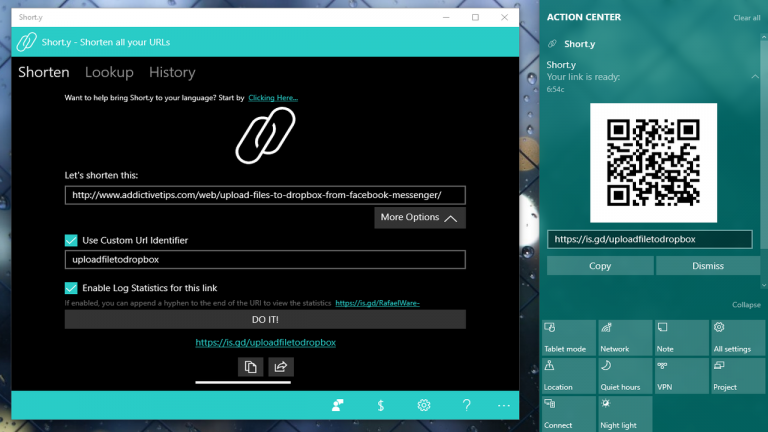Click the long URL input field
Screen dimensions: 768x432
pos(265,195)
